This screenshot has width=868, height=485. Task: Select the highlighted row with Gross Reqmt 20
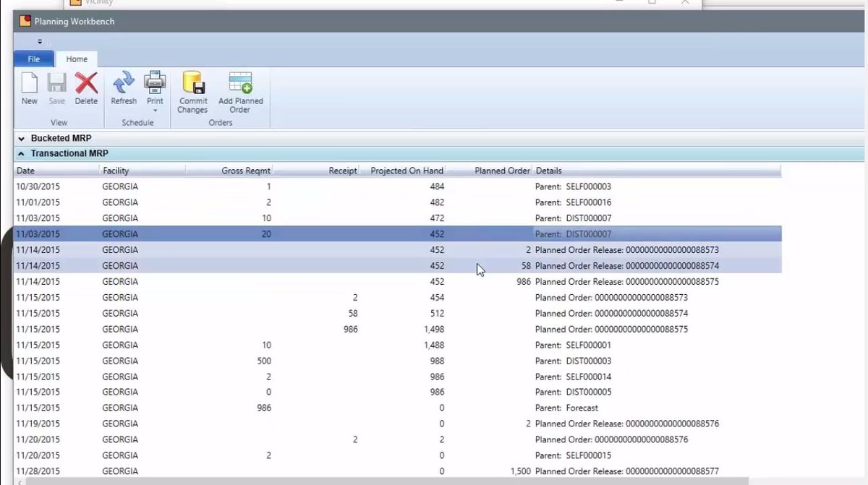point(398,234)
